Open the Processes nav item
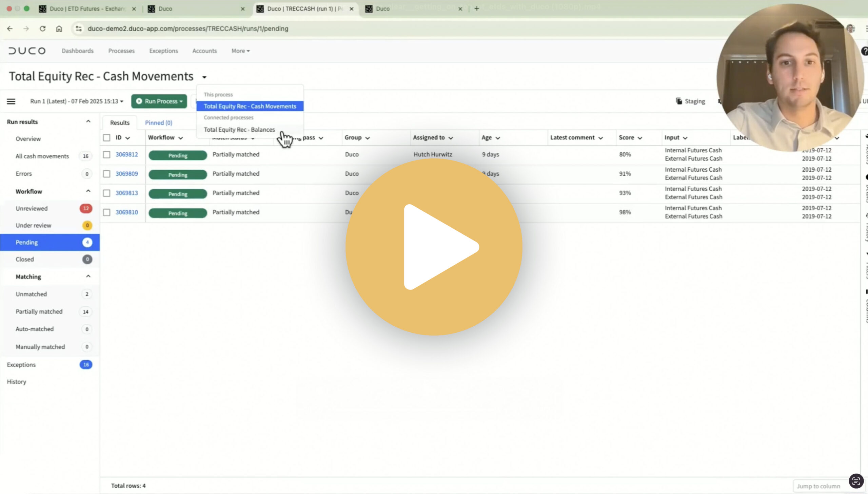 (121, 51)
